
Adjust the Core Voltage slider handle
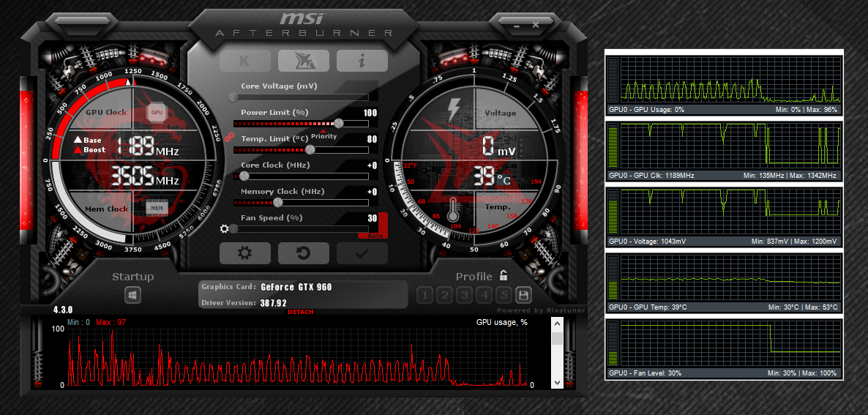[233, 97]
